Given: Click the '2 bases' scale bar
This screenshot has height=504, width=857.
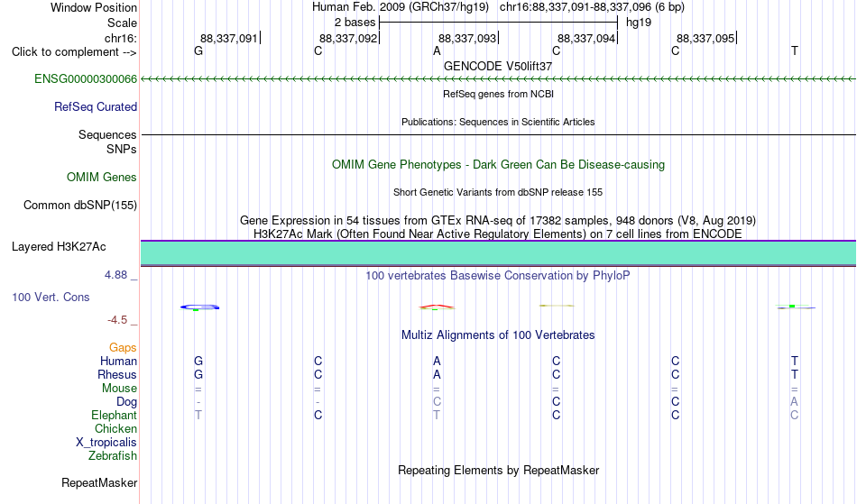Looking at the screenshot, I should click(x=499, y=23).
